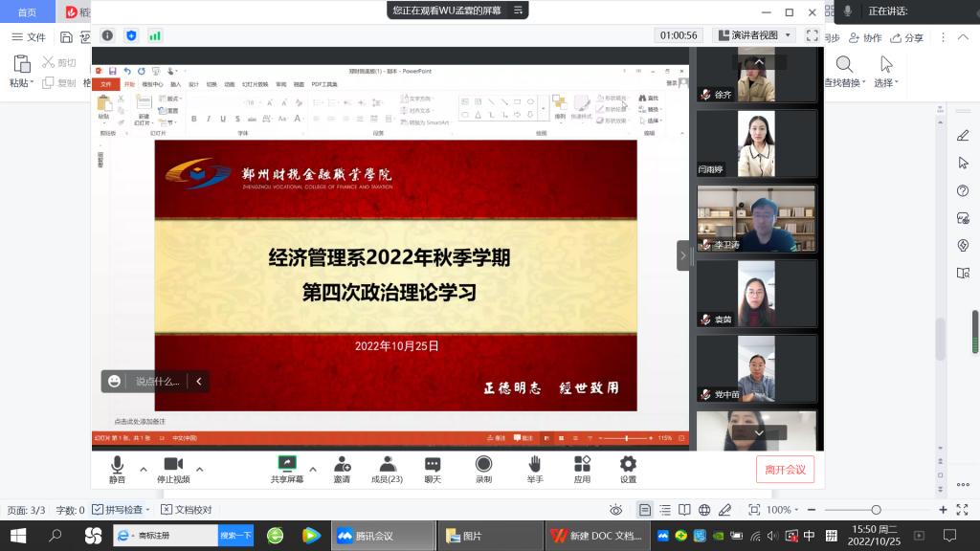
Task: Move participant videos up with top chevron
Action: coord(759,62)
